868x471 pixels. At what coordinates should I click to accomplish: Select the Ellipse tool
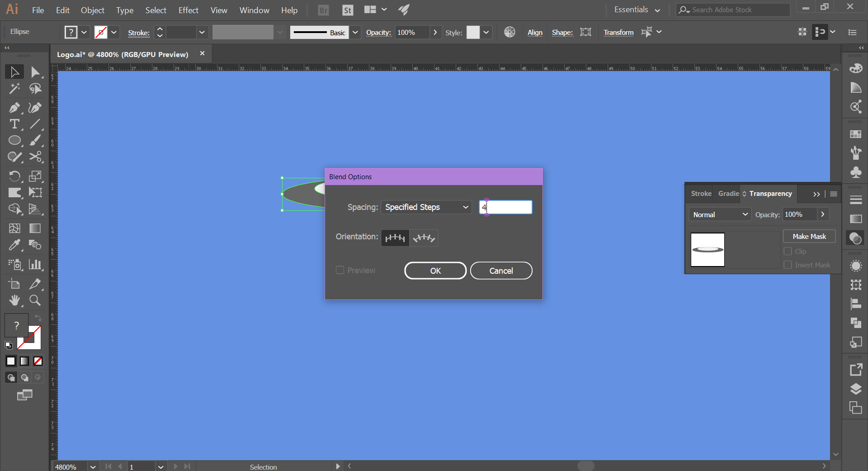pyautogui.click(x=14, y=140)
